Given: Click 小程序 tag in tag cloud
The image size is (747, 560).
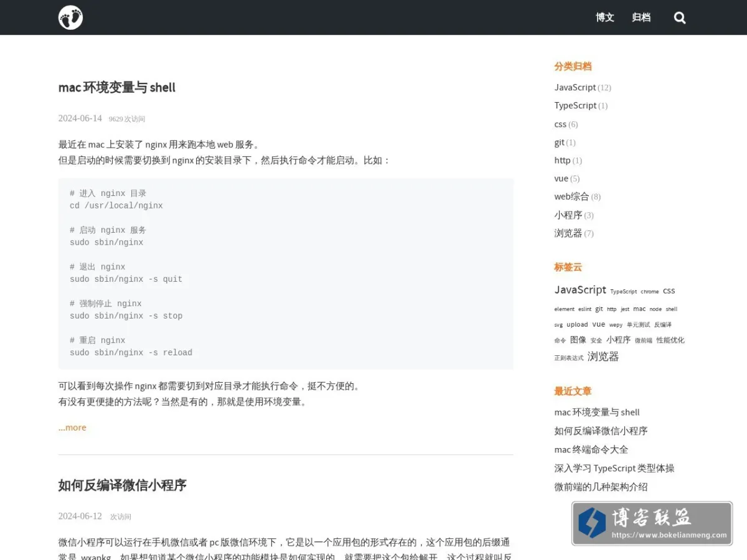Looking at the screenshot, I should point(618,340).
